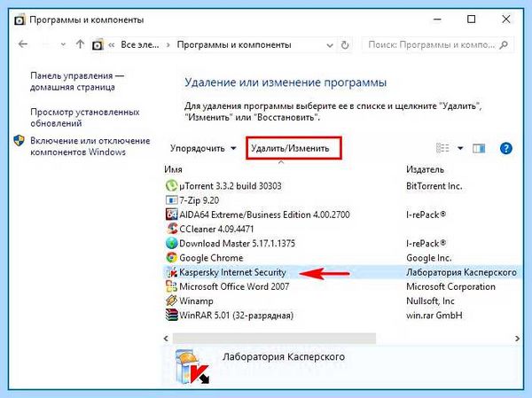The height and width of the screenshot is (398, 532).
Task: Open Включение или отключение компонентов Windows
Action: pos(90,146)
